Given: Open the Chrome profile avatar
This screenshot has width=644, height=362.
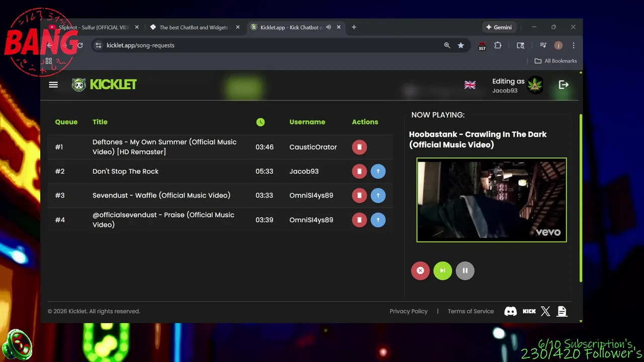Looking at the screenshot, I should pos(558,45).
